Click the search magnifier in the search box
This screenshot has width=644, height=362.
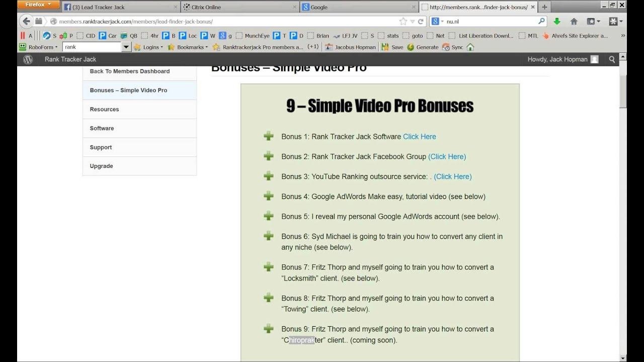(541, 21)
